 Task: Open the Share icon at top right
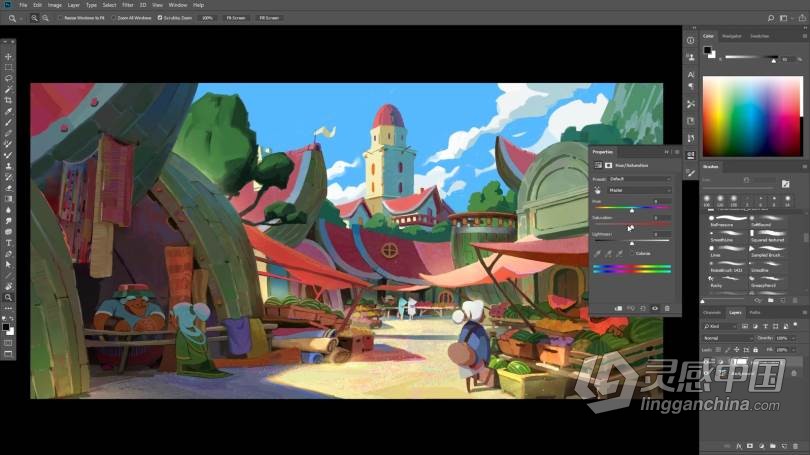point(802,18)
